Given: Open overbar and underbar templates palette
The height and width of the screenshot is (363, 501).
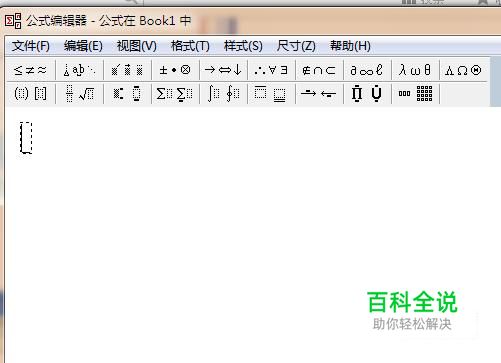Looking at the screenshot, I should coord(271,94).
